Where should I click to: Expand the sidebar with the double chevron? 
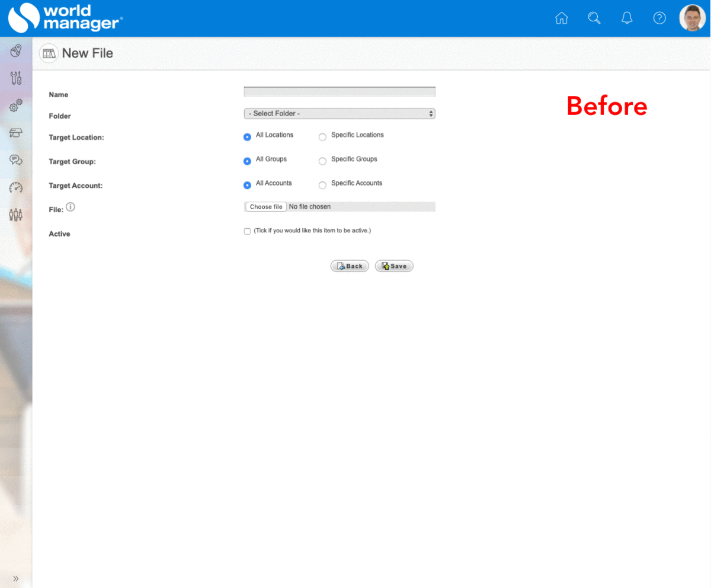point(16,579)
